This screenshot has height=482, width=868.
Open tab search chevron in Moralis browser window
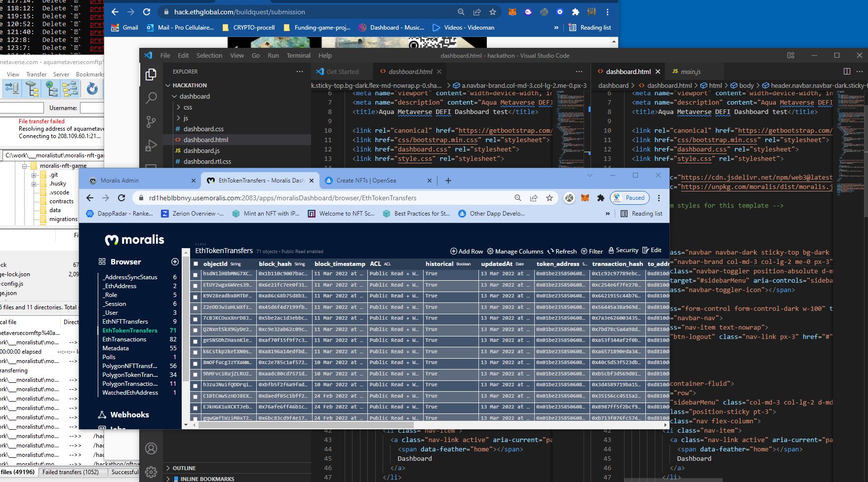pos(590,175)
